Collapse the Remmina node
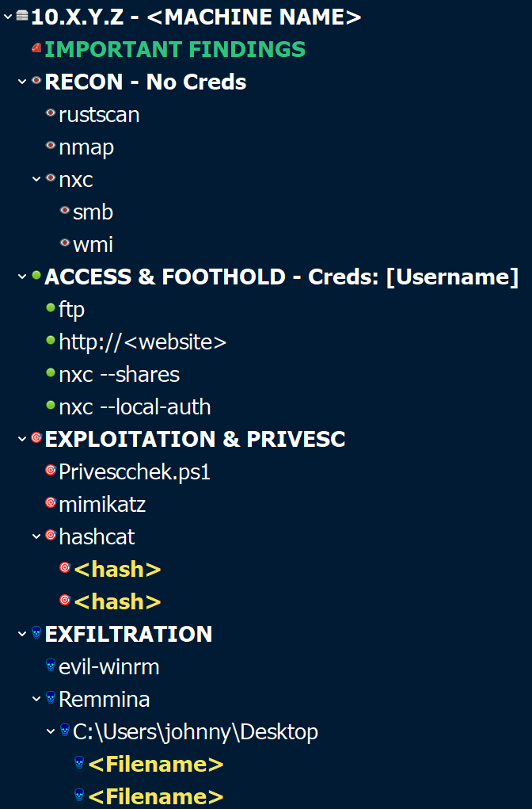Image resolution: width=532 pixels, height=809 pixels. click(36, 699)
